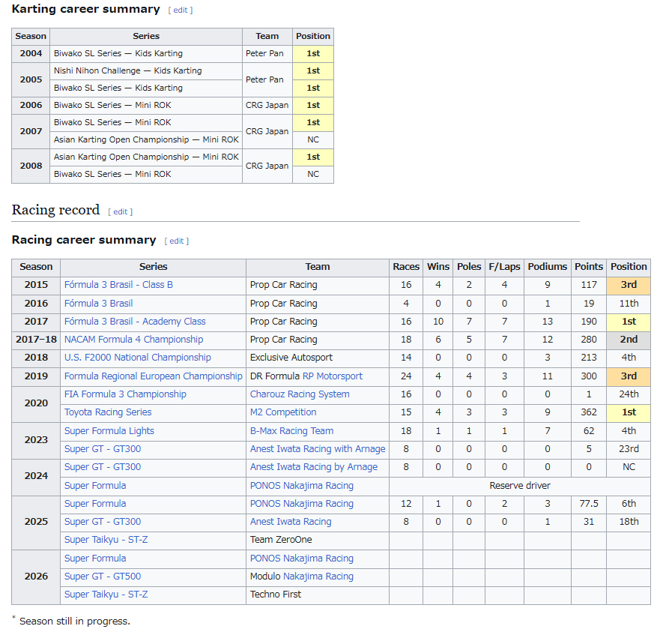The height and width of the screenshot is (632, 672).
Task: Open Formula Regional European Championship link
Action: click(154, 376)
